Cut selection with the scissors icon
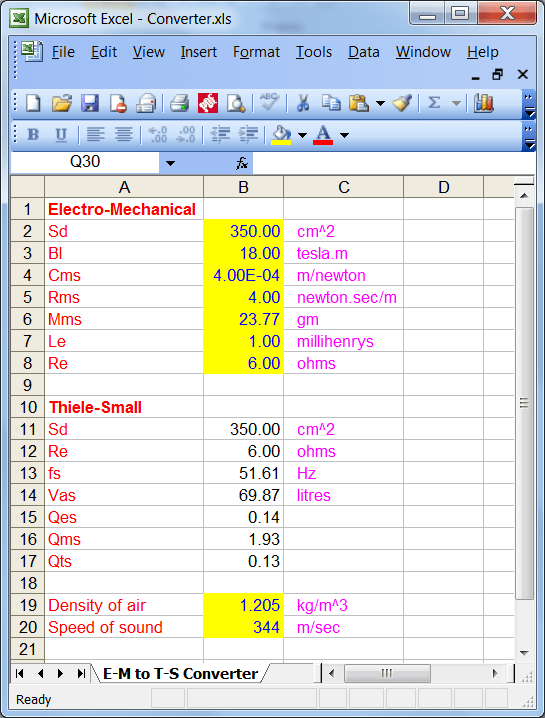 point(303,103)
